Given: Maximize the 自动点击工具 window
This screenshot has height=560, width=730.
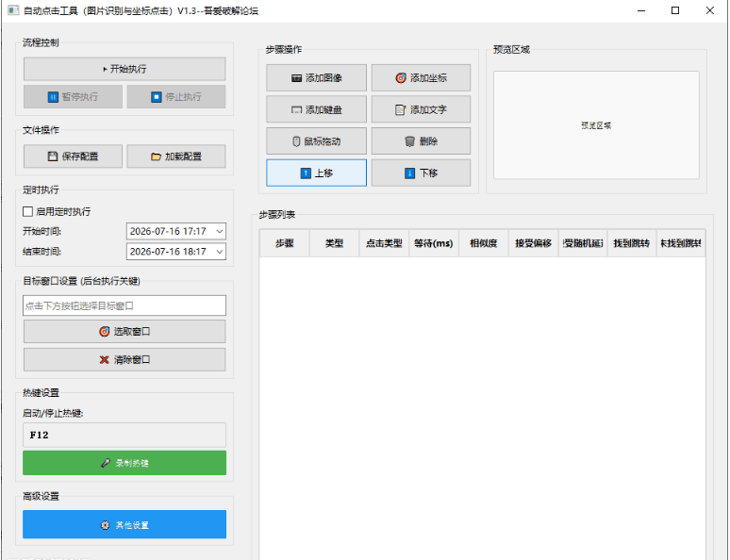Looking at the screenshot, I should (x=675, y=10).
